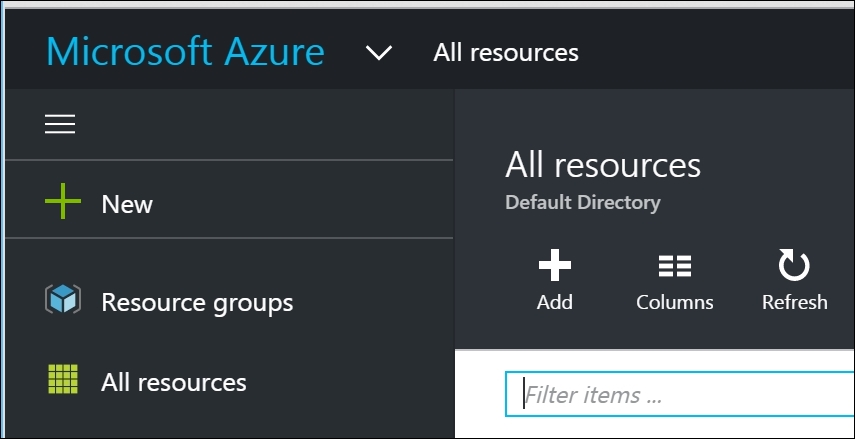Click the Default Directory subtitle

pos(583,202)
